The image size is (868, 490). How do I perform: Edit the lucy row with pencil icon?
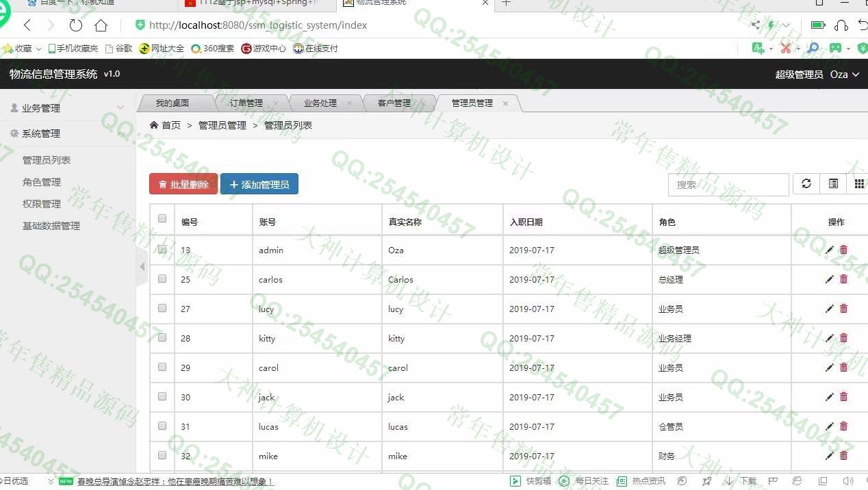[829, 309]
